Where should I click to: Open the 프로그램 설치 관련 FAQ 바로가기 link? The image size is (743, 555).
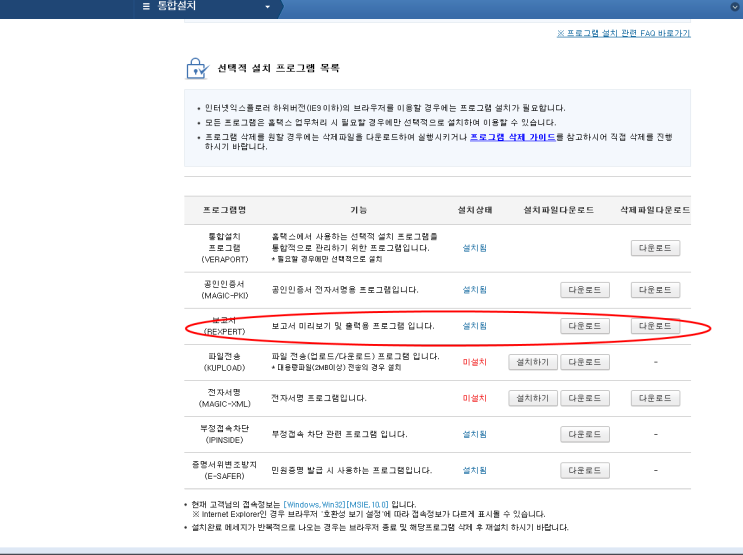click(x=624, y=33)
